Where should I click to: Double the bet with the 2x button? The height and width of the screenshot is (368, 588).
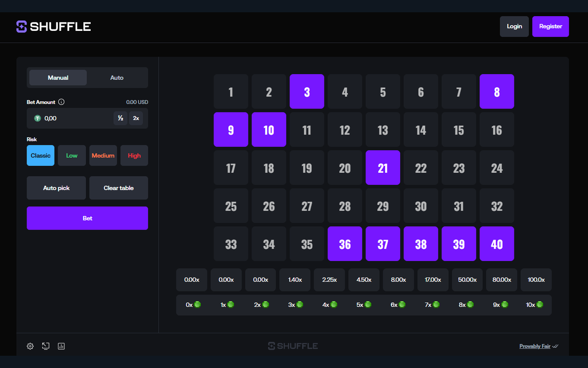(x=136, y=118)
